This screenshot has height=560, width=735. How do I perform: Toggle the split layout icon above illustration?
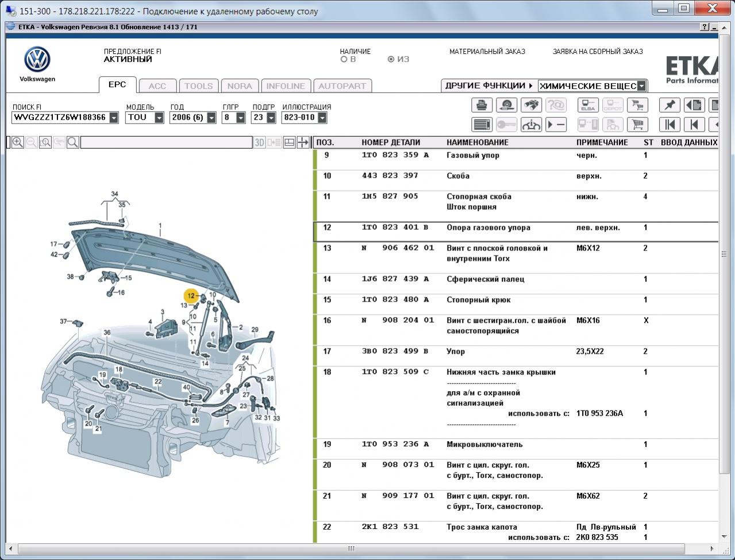coord(290,142)
